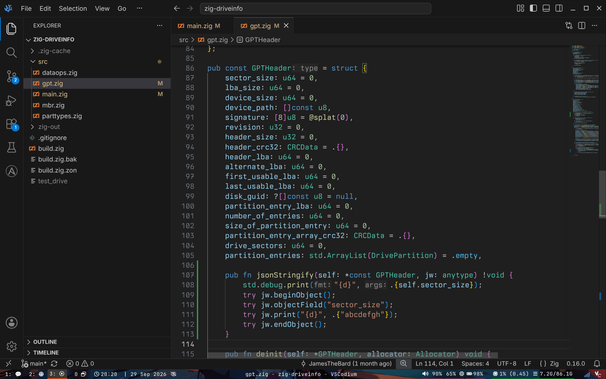Open the Search view in activity bar
The image size is (606, 379).
[x=11, y=52]
